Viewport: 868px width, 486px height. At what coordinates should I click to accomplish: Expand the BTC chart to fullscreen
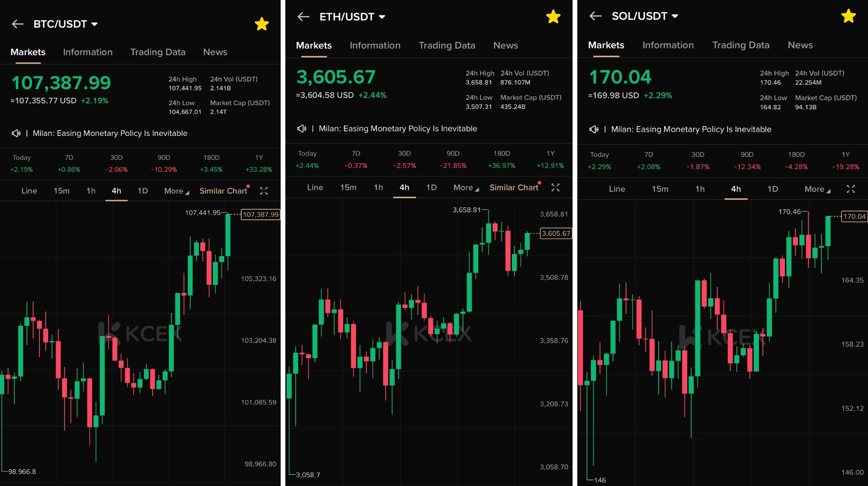pyautogui.click(x=264, y=191)
